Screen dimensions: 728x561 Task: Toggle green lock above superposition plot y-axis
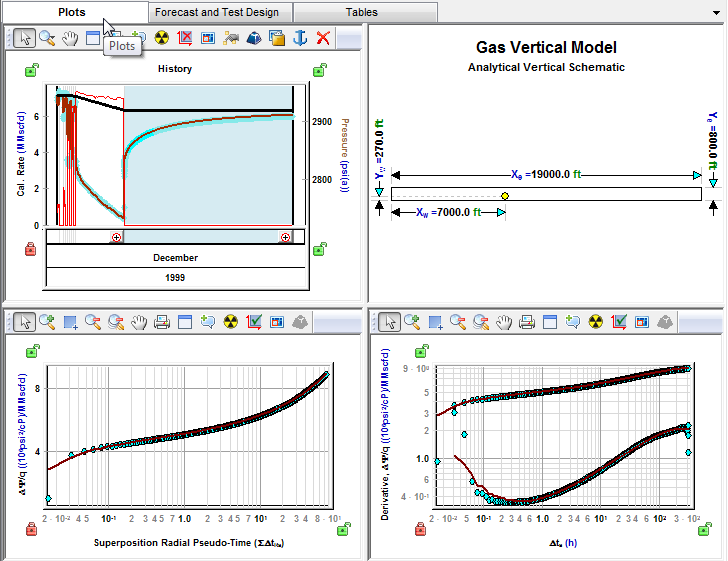[32, 351]
